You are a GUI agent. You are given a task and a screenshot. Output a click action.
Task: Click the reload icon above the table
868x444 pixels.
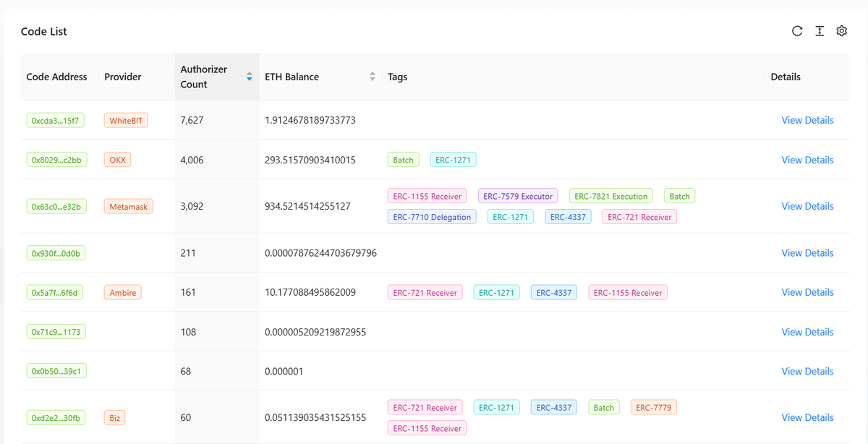(797, 31)
